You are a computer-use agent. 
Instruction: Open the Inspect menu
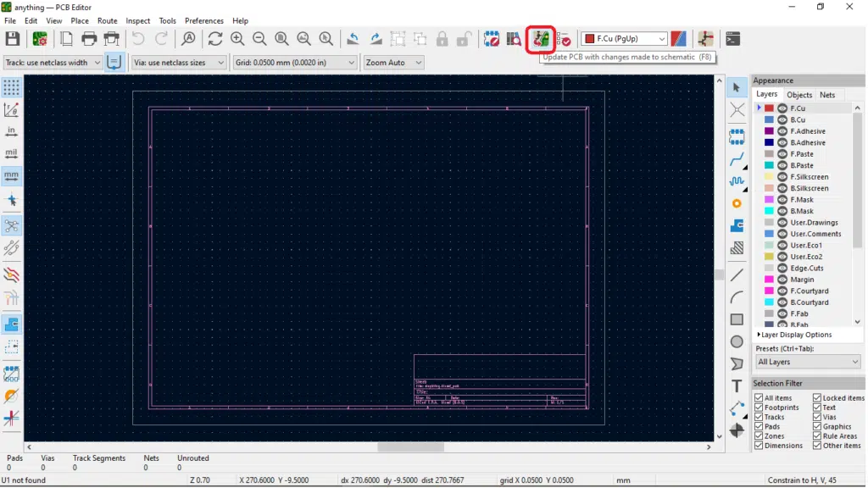click(138, 20)
